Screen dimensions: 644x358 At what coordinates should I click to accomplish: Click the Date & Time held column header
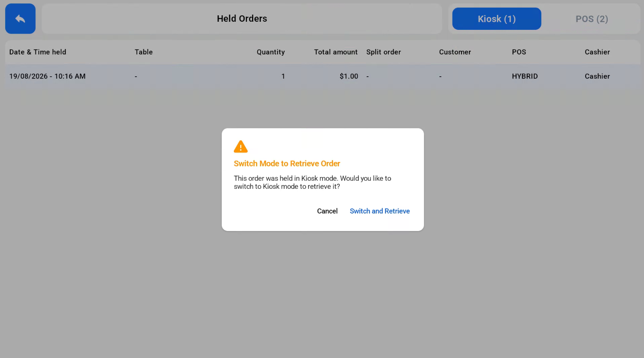pyautogui.click(x=38, y=52)
